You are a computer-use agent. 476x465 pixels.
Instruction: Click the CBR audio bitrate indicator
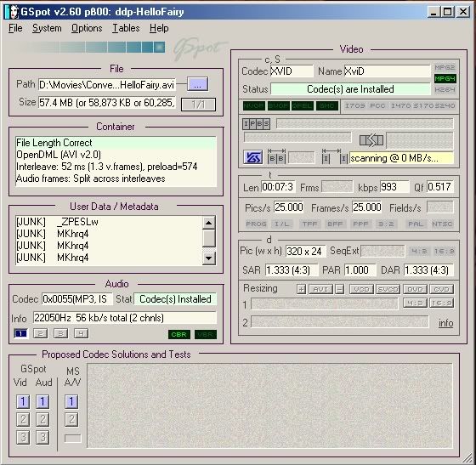point(179,334)
